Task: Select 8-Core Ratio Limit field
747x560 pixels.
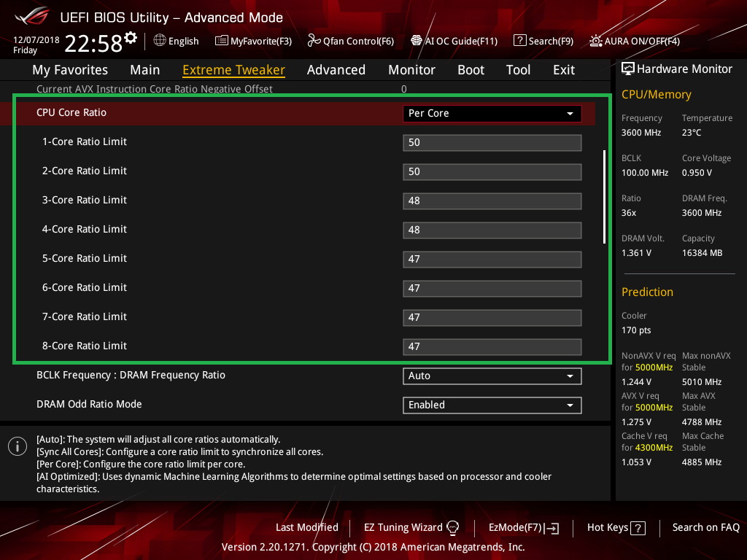Action: [x=492, y=346]
